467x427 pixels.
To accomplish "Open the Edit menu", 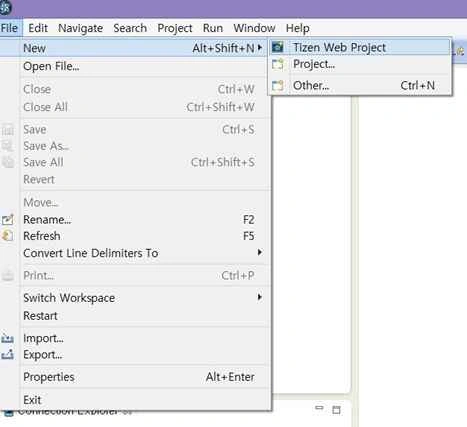I will click(38, 28).
